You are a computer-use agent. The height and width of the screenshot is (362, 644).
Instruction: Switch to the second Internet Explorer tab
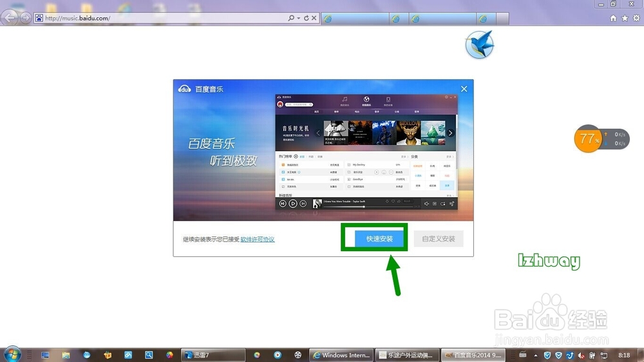tap(399, 19)
